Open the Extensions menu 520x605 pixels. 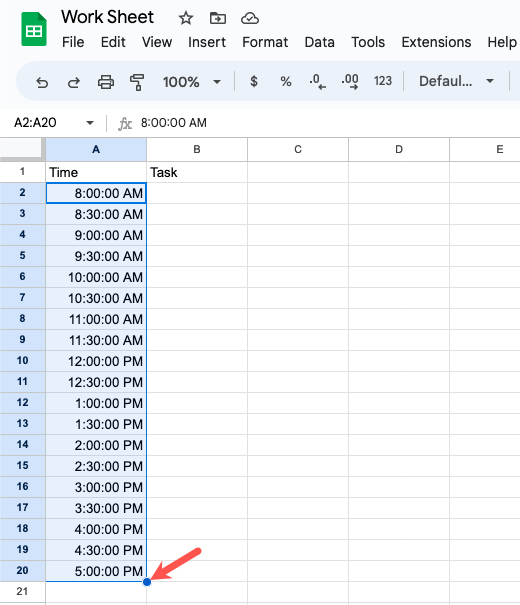436,42
